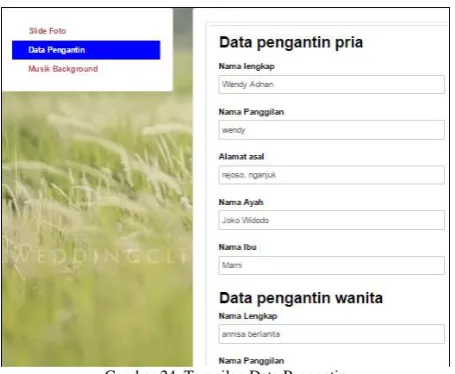The width and height of the screenshot is (455, 374).
Task: Select the highlighted Data Pengantin menu item
Action: click(x=86, y=50)
